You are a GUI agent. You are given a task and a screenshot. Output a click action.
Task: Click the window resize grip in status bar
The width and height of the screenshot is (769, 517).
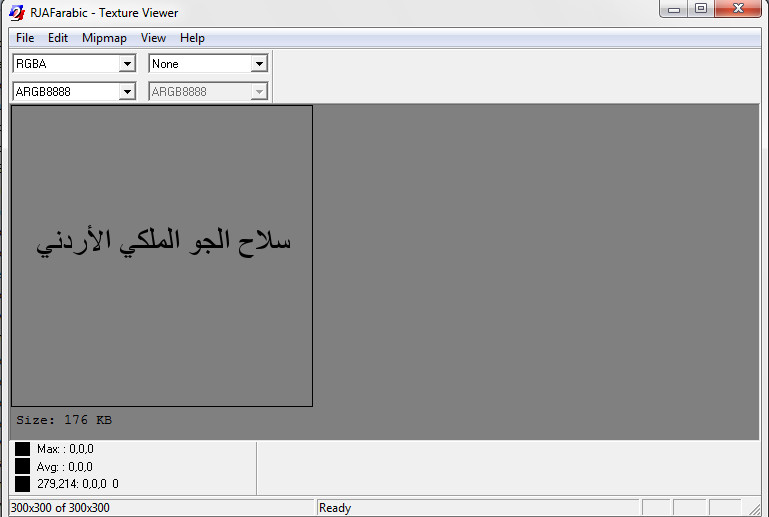click(x=754, y=509)
